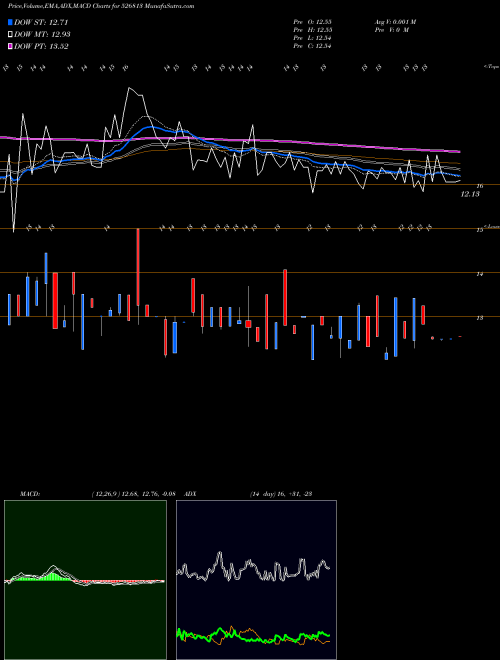
Task: Click the MACD '(12,26,9) 12.68, 12.76, -0.08' values
Action: pos(133,494)
